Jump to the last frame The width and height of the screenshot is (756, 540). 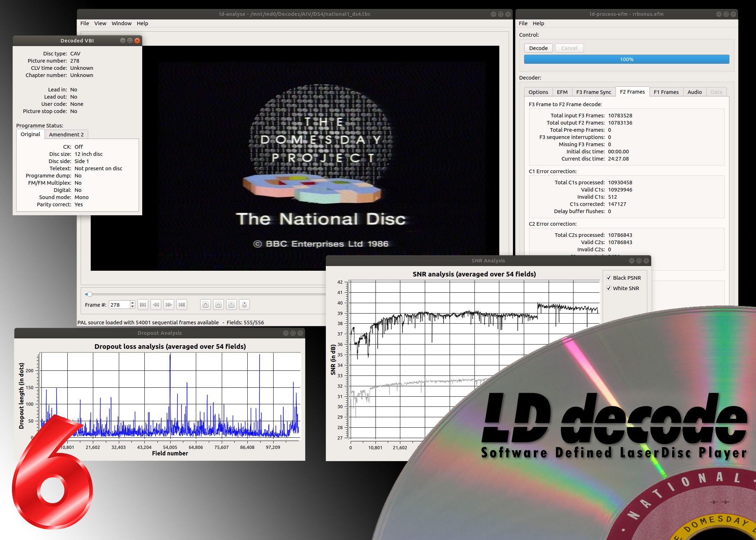[182, 305]
